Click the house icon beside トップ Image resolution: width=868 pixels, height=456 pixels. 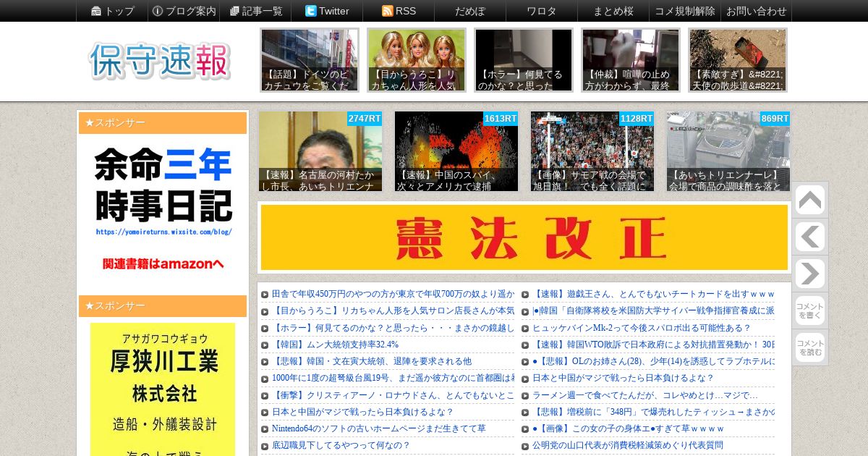[x=96, y=11]
